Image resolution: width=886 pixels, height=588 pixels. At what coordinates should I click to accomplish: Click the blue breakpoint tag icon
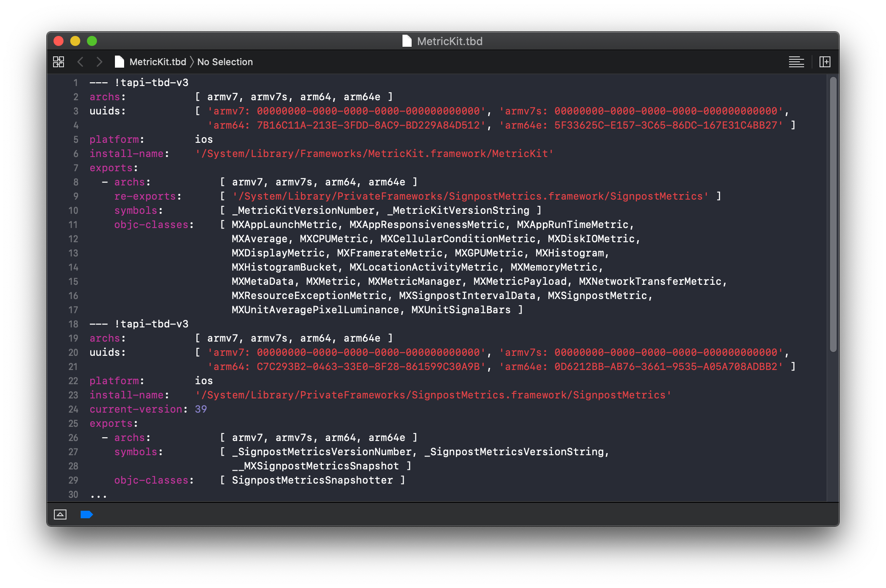(x=87, y=514)
